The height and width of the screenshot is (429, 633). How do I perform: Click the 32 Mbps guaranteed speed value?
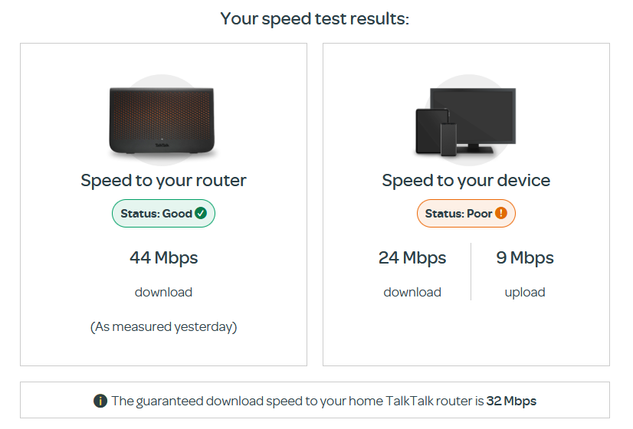[x=511, y=401]
